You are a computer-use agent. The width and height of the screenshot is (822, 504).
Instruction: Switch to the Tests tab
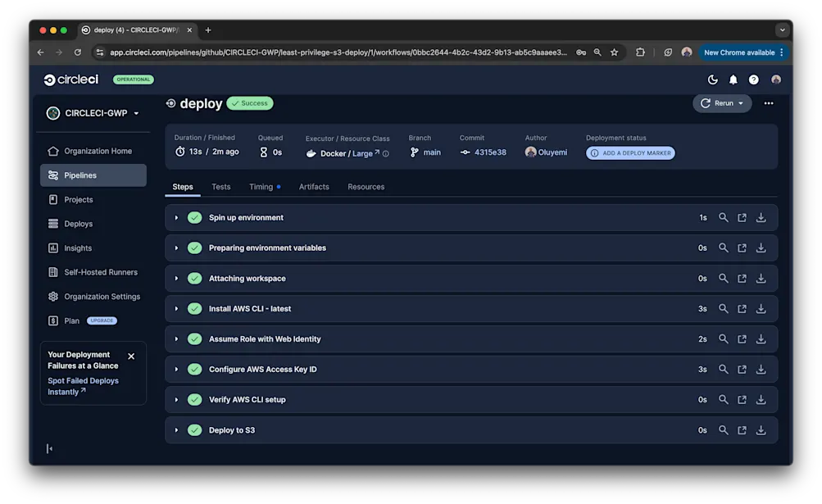click(x=220, y=187)
